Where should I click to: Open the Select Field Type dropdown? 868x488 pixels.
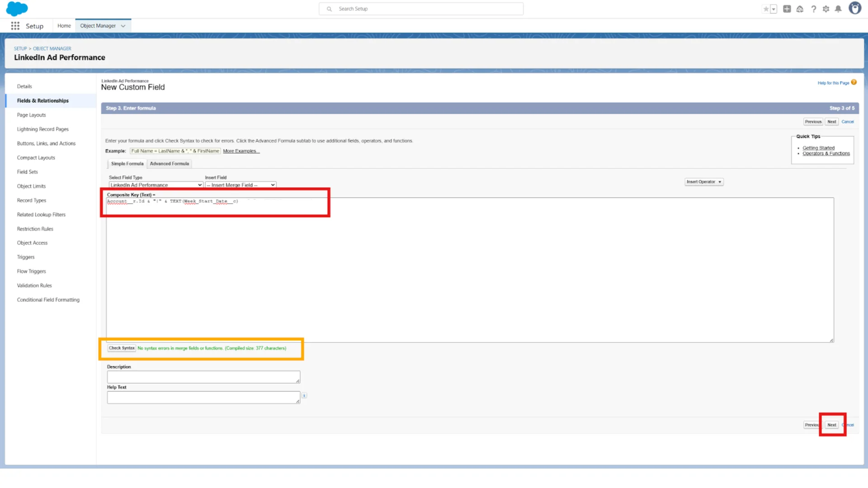[156, 185]
